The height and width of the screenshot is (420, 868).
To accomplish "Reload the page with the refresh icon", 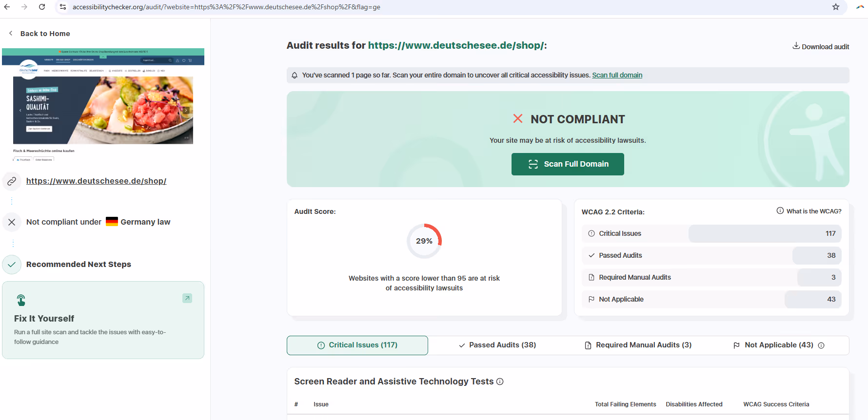I will click(42, 7).
